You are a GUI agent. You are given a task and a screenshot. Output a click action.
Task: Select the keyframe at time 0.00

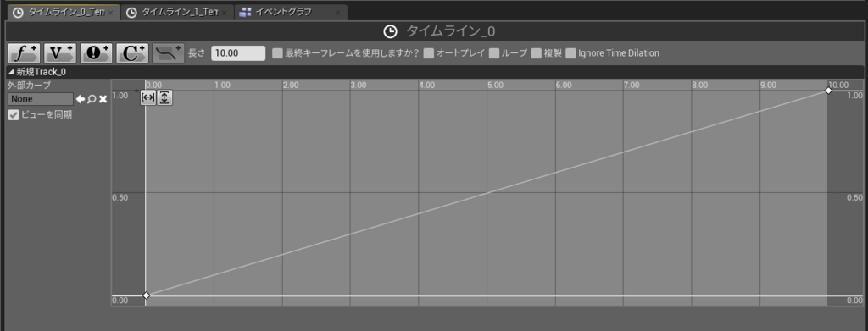[146, 295]
